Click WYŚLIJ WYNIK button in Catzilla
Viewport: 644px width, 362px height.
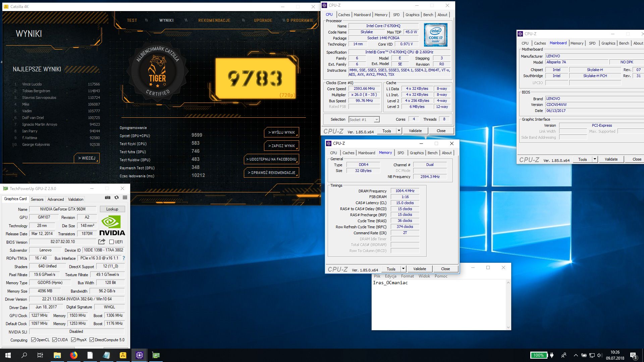(281, 132)
